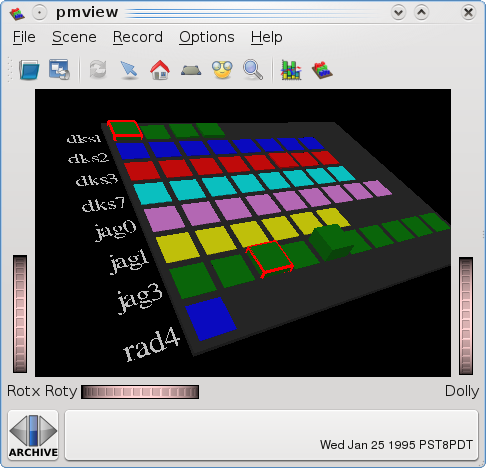This screenshot has width=486, height=468.
Task: Open the Scene menu
Action: 74,37
